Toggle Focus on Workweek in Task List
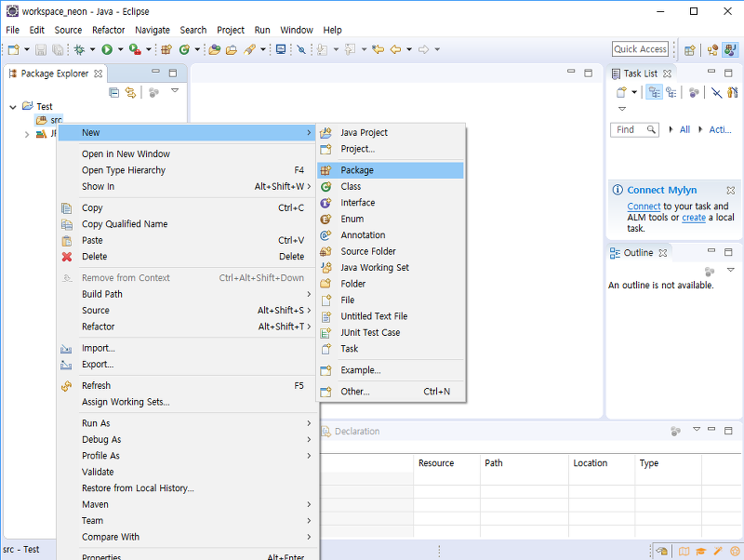Screen dimensions: 744x560 694,92
